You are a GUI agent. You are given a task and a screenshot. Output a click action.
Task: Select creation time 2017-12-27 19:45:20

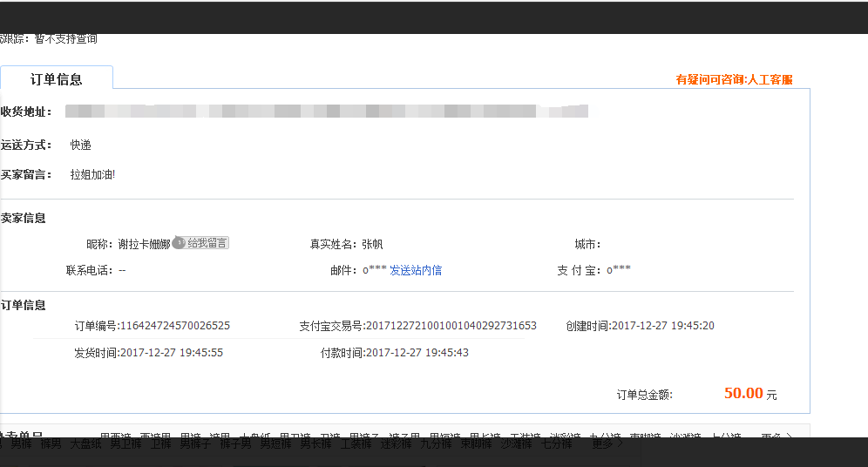(663, 325)
